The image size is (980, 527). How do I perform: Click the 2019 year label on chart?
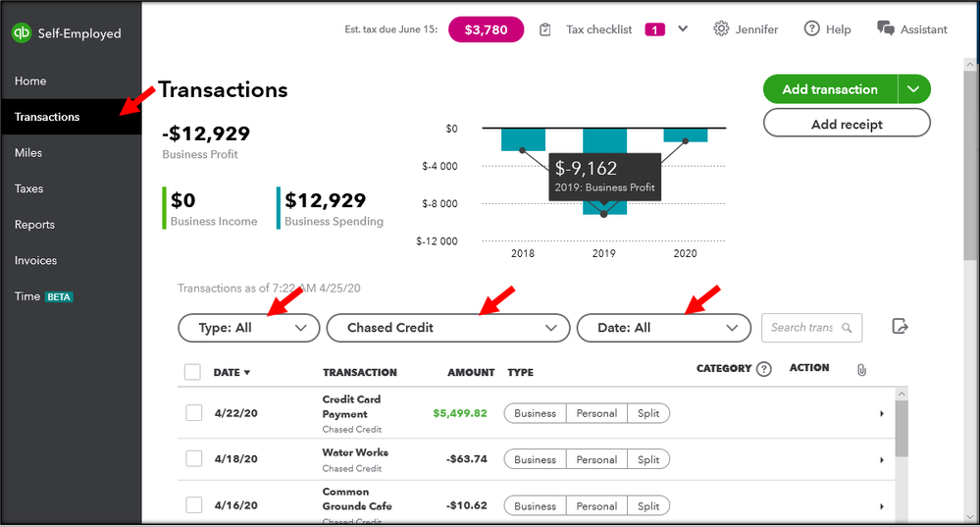(603, 253)
